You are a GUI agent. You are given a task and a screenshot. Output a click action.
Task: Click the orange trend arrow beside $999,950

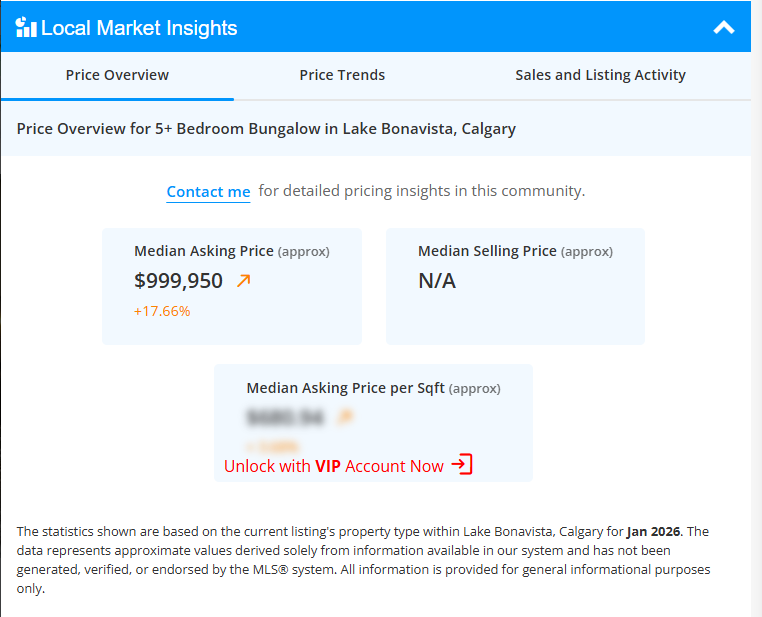pos(243,281)
